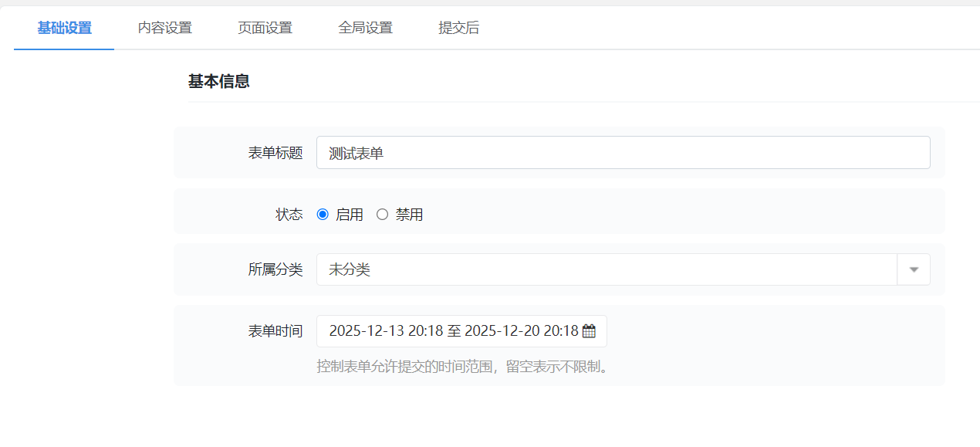
Task: Click inside the 表单标题 input field
Action: [540, 152]
